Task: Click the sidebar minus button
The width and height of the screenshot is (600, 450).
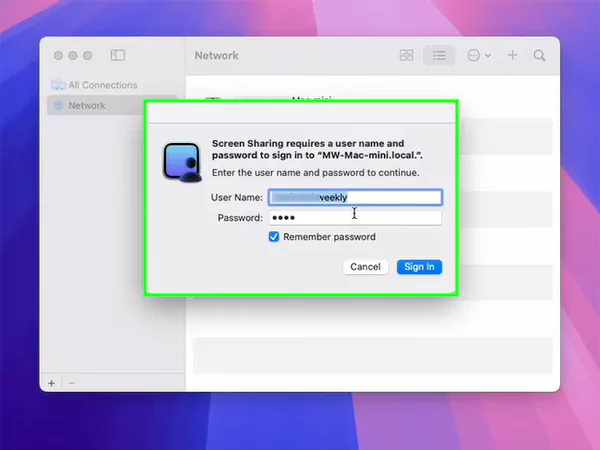Action: tap(72, 383)
